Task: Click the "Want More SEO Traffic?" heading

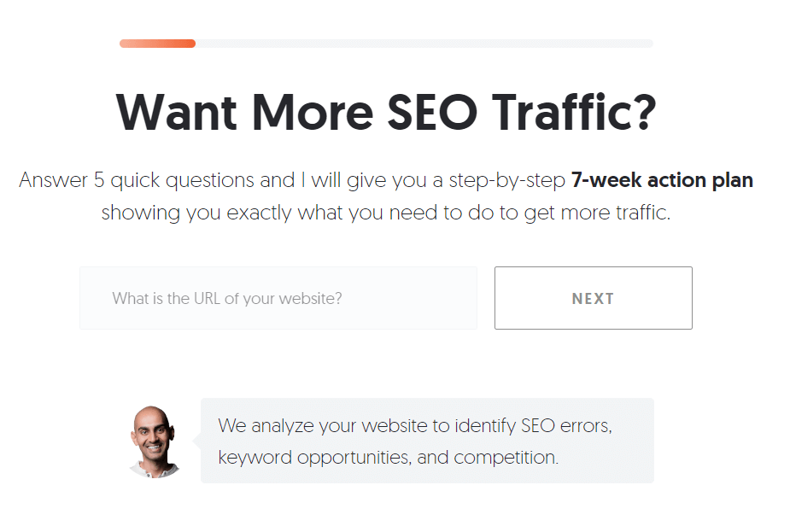Action: coord(386,113)
